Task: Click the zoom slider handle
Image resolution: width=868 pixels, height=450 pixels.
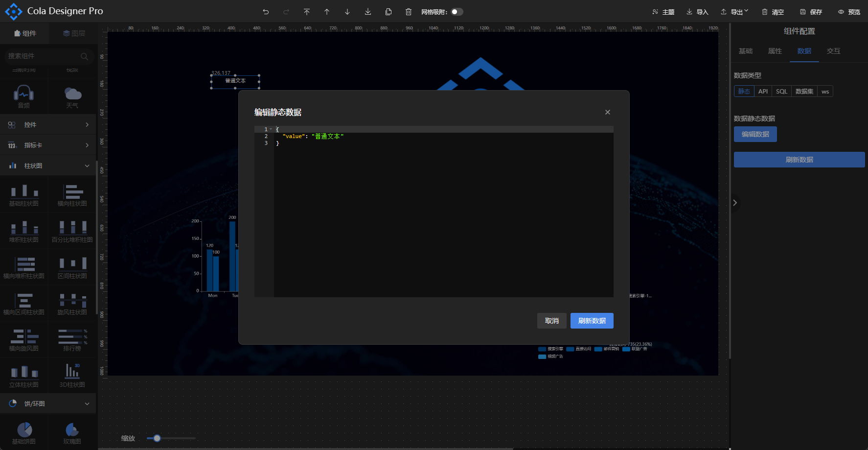Action: (x=157, y=438)
